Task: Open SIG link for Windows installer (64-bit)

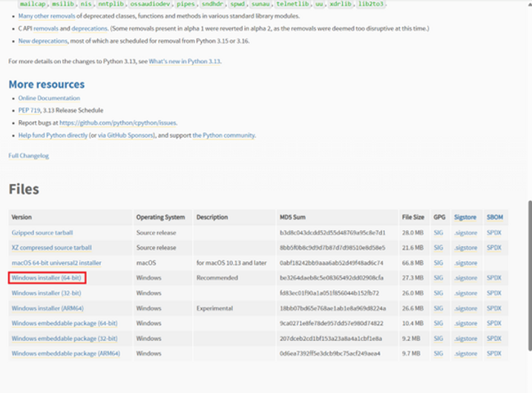Action: click(x=439, y=278)
